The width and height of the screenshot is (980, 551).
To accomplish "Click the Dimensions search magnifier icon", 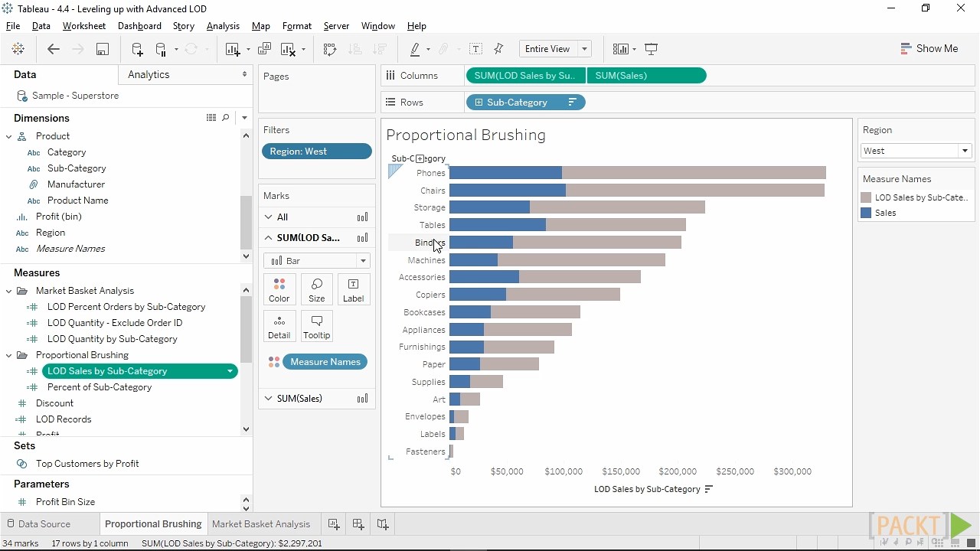I will 226,118.
